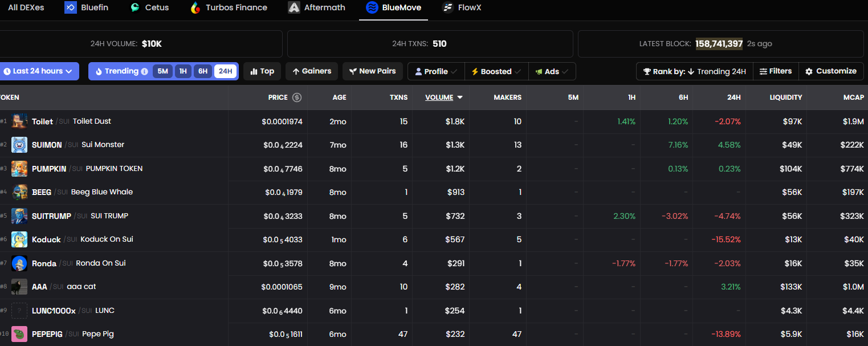The image size is (868, 346).
Task: Click the SUITRUMP 1H change 2.30%
Action: (x=624, y=216)
